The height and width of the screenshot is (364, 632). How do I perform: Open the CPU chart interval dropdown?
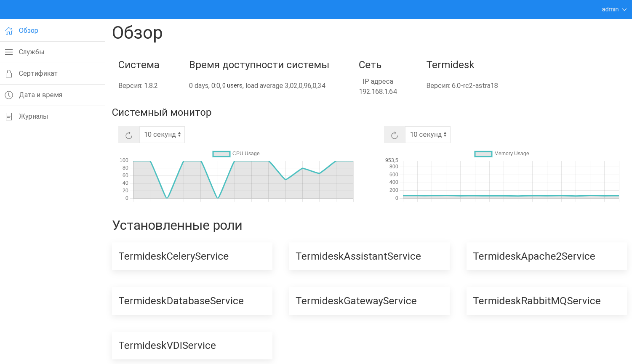[x=162, y=135]
